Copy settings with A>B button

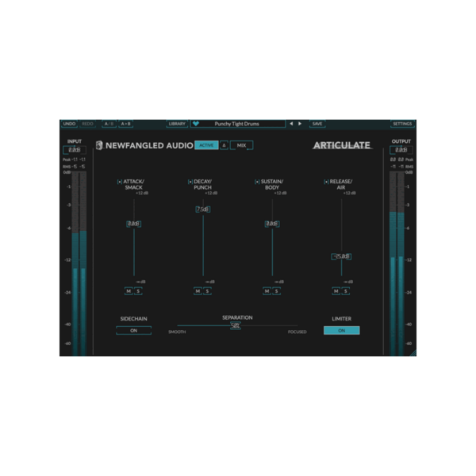(125, 124)
